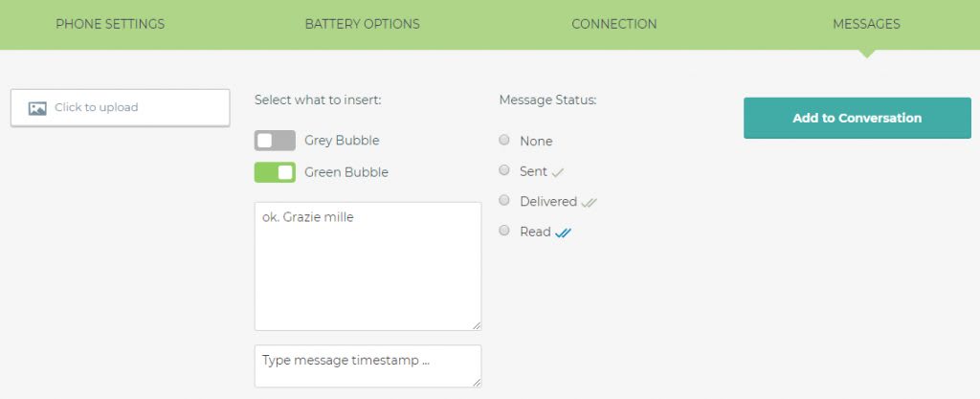Focus the 'ok. Grazie mille' message text area
This screenshot has height=399, width=980.
pos(368,266)
